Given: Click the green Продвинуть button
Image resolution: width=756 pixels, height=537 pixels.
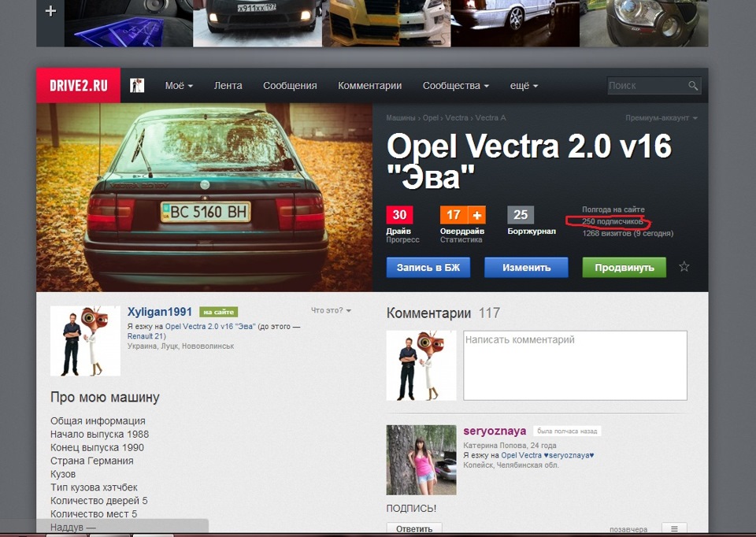Looking at the screenshot, I should 624,268.
